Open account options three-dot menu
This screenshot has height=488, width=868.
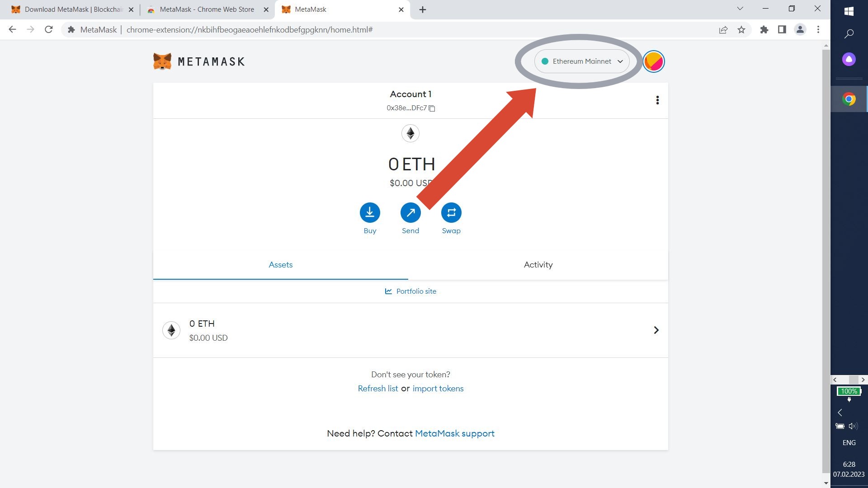coord(657,100)
